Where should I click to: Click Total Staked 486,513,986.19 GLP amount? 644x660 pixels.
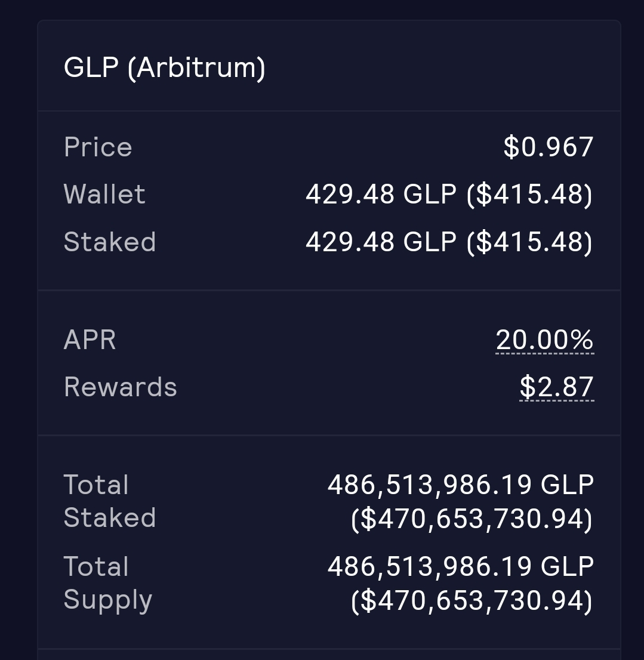tap(461, 485)
